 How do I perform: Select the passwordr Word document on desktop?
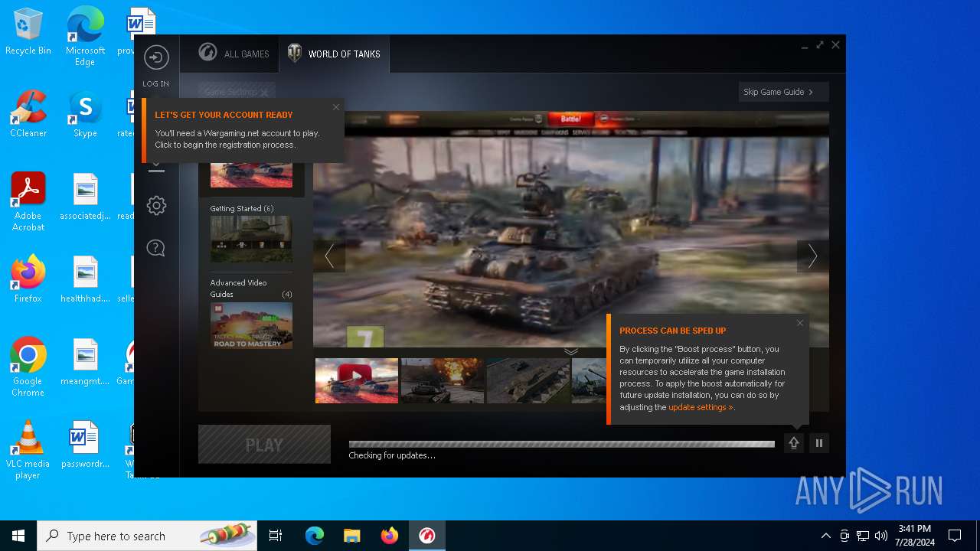pos(85,445)
